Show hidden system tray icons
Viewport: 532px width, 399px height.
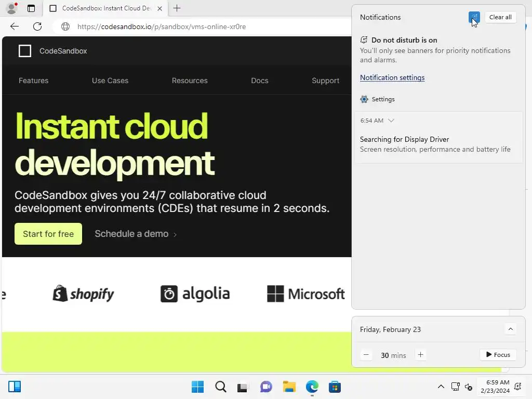[441, 387]
